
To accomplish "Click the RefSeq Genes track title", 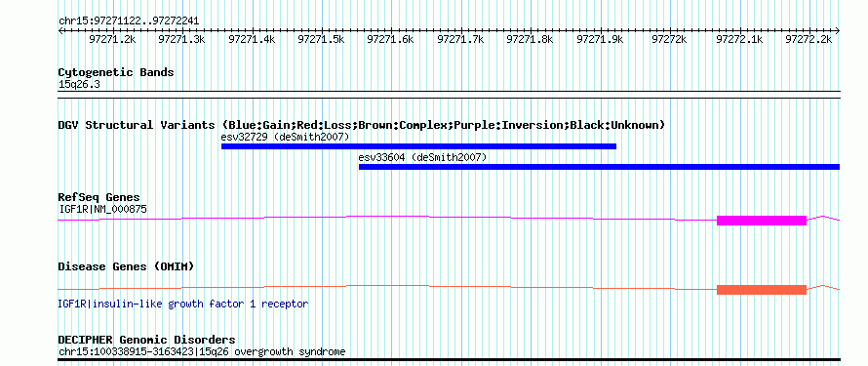I will click(99, 197).
